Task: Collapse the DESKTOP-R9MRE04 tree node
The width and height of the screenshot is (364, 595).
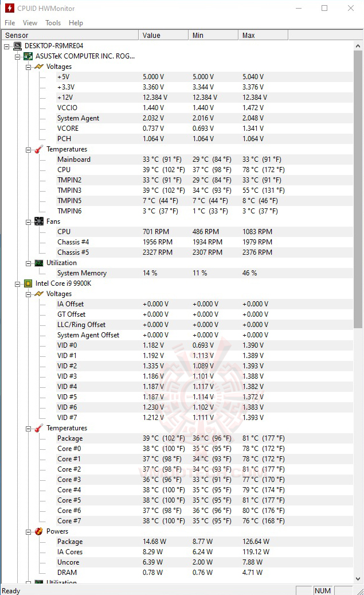Action: click(x=6, y=46)
